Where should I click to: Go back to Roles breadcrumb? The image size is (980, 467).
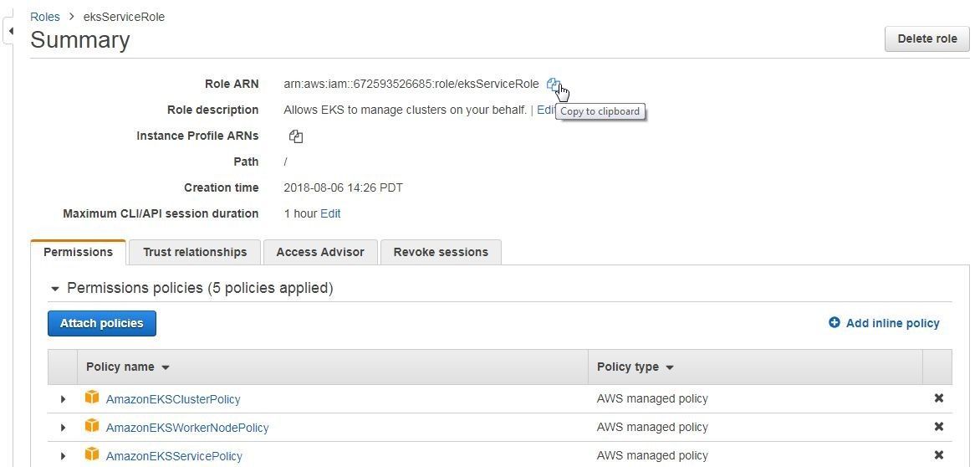point(45,17)
